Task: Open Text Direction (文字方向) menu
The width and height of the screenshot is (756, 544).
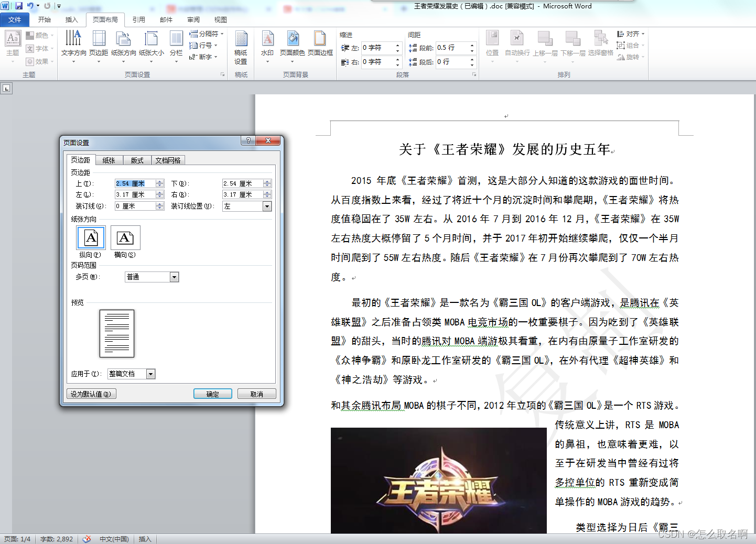Action: pos(73,47)
